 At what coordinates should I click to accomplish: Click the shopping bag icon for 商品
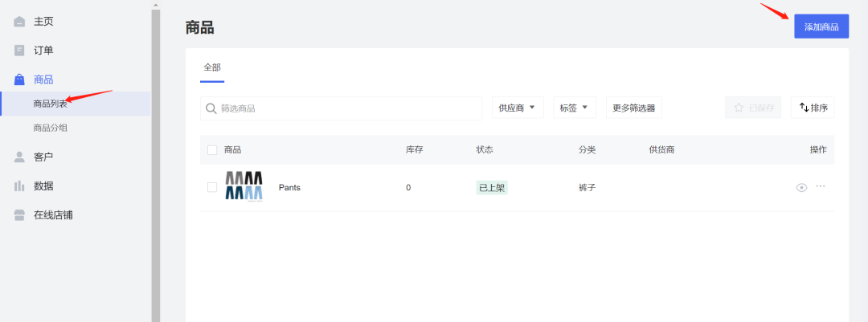[x=19, y=79]
